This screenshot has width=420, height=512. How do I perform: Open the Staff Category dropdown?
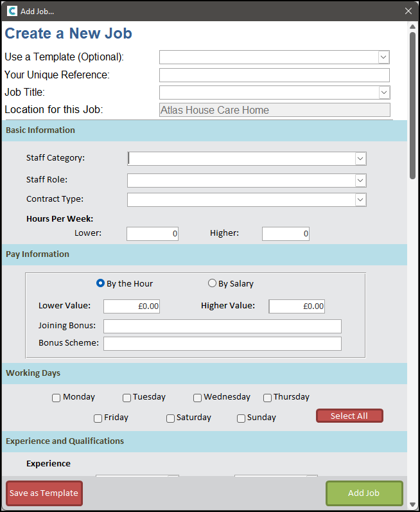coord(360,159)
